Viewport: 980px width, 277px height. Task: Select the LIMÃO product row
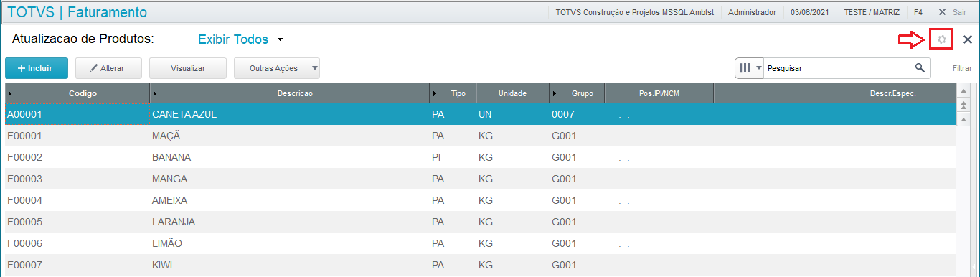point(481,243)
